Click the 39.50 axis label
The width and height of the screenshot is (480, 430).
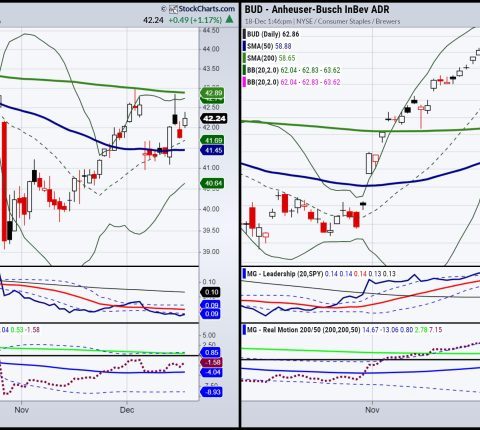211,231
